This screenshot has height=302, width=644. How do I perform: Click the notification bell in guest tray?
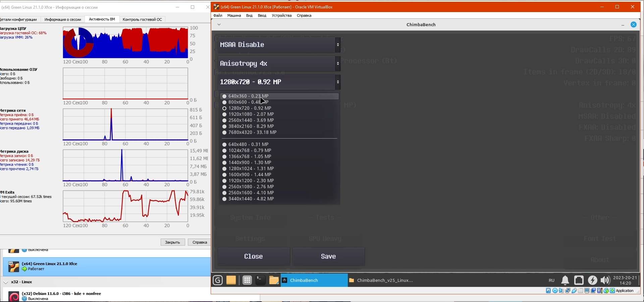point(565,280)
